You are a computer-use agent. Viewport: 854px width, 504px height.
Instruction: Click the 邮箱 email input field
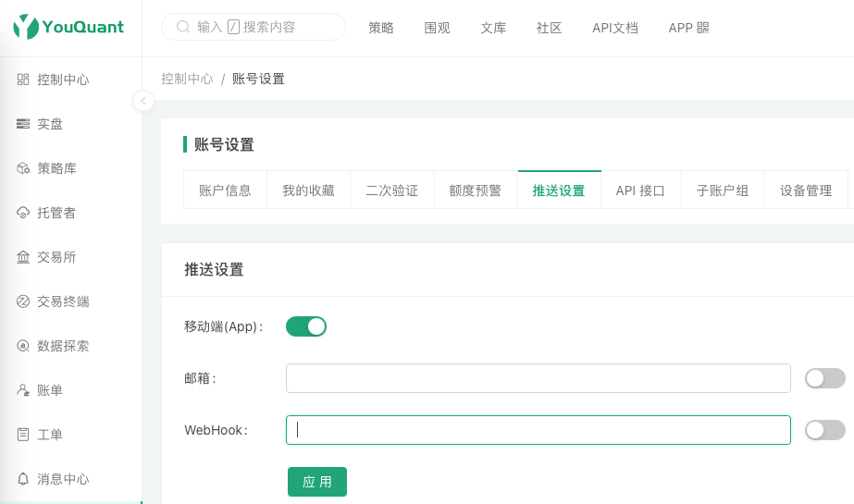pyautogui.click(x=538, y=378)
